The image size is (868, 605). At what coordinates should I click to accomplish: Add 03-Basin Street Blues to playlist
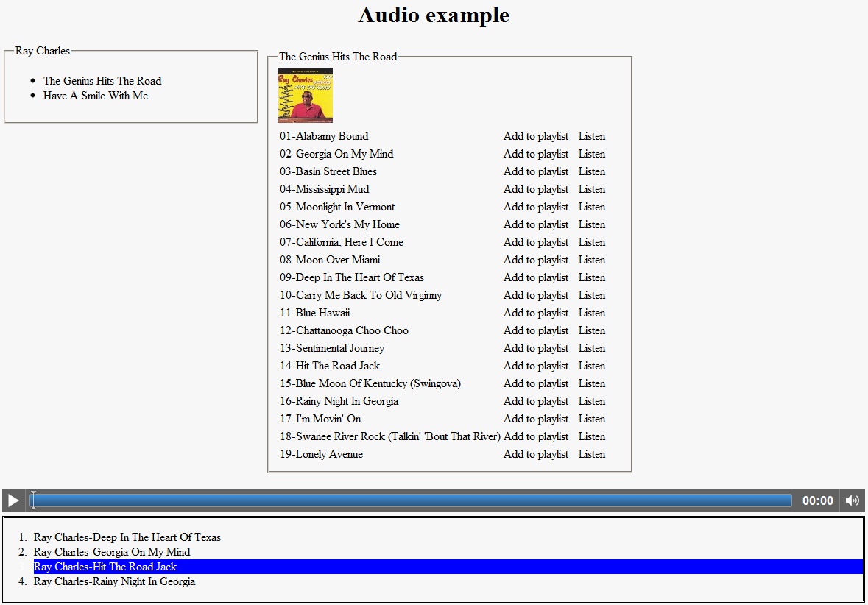point(536,171)
